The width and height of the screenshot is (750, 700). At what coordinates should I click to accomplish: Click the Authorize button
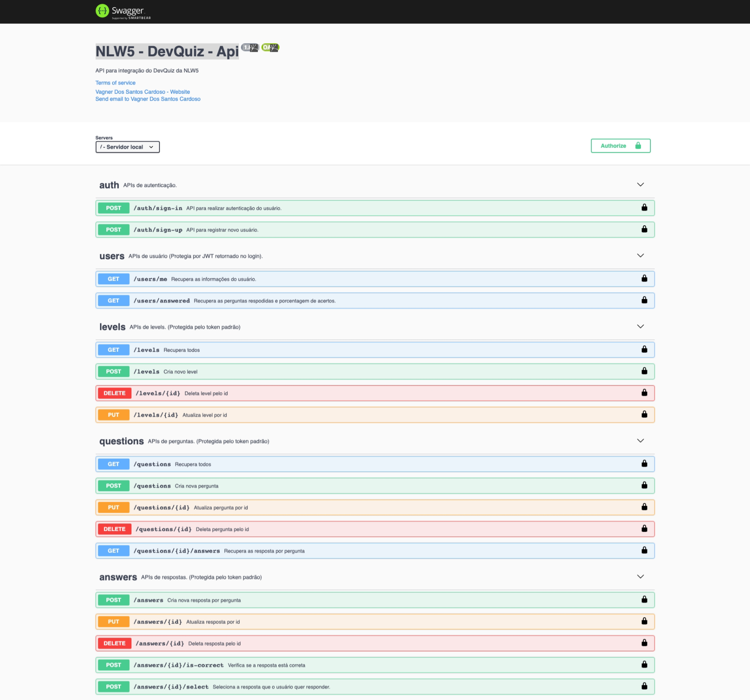point(621,146)
